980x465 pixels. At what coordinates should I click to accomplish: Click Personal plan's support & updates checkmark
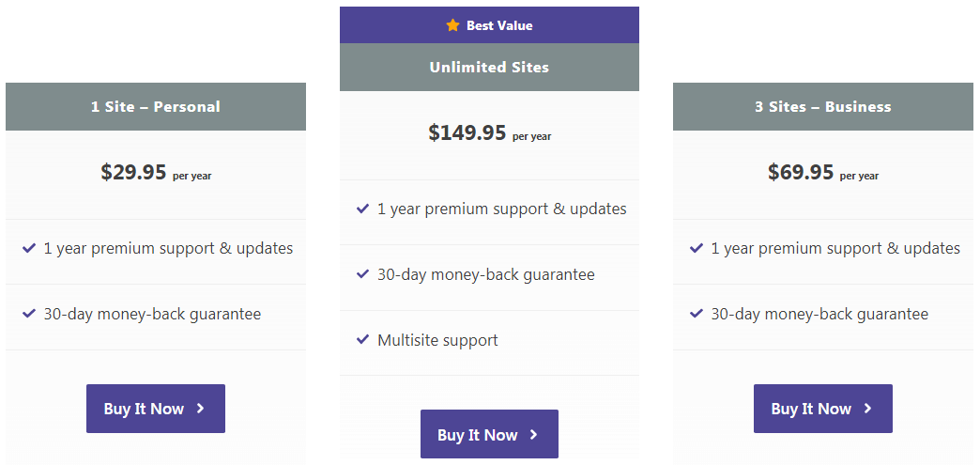pyautogui.click(x=29, y=248)
